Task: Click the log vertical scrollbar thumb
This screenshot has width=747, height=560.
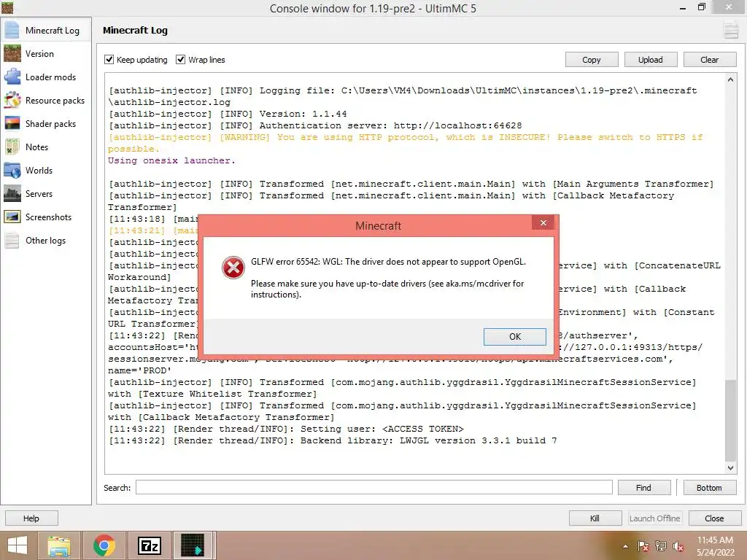Action: pyautogui.click(x=730, y=420)
